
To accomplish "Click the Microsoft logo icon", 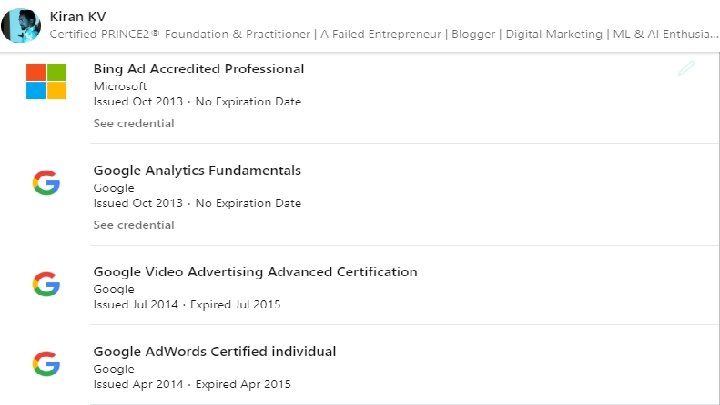I will 46,81.
